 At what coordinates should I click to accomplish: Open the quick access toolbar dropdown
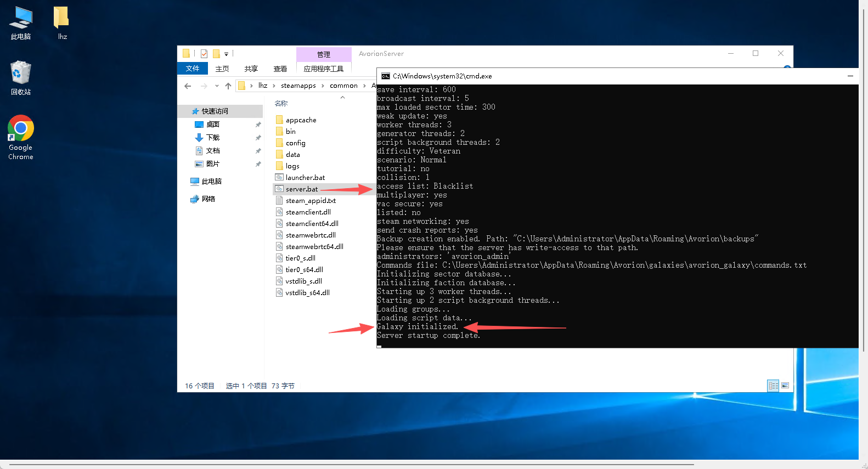click(226, 54)
